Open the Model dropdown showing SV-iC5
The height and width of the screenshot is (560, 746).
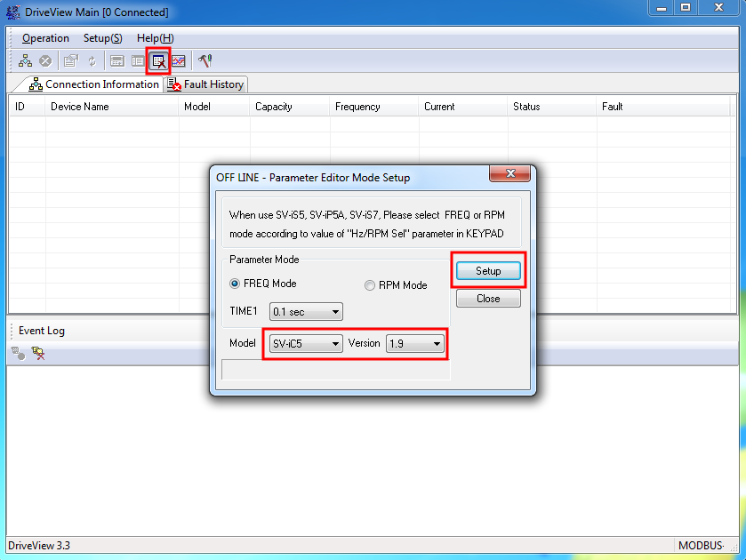click(306, 343)
